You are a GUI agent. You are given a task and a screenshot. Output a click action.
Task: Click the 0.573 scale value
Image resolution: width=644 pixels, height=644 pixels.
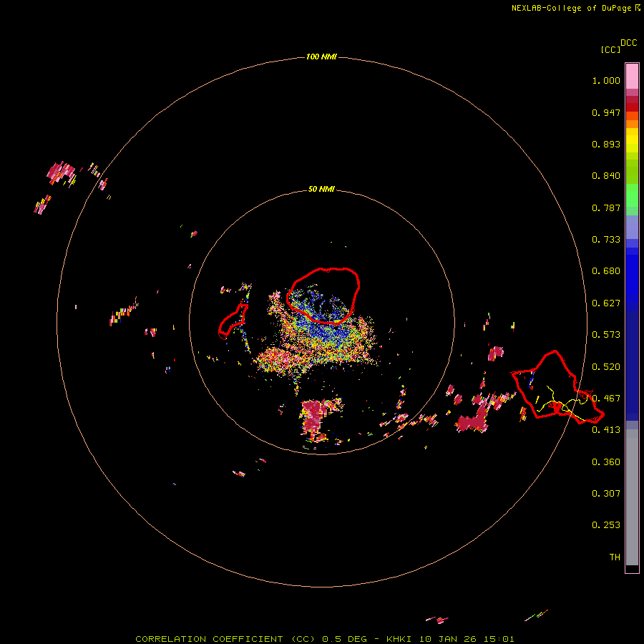pyautogui.click(x=606, y=335)
